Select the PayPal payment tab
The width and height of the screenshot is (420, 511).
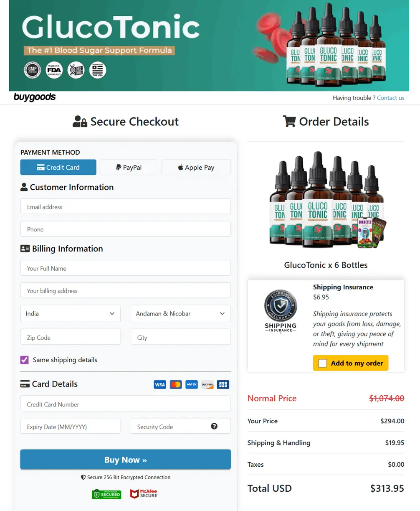129,167
